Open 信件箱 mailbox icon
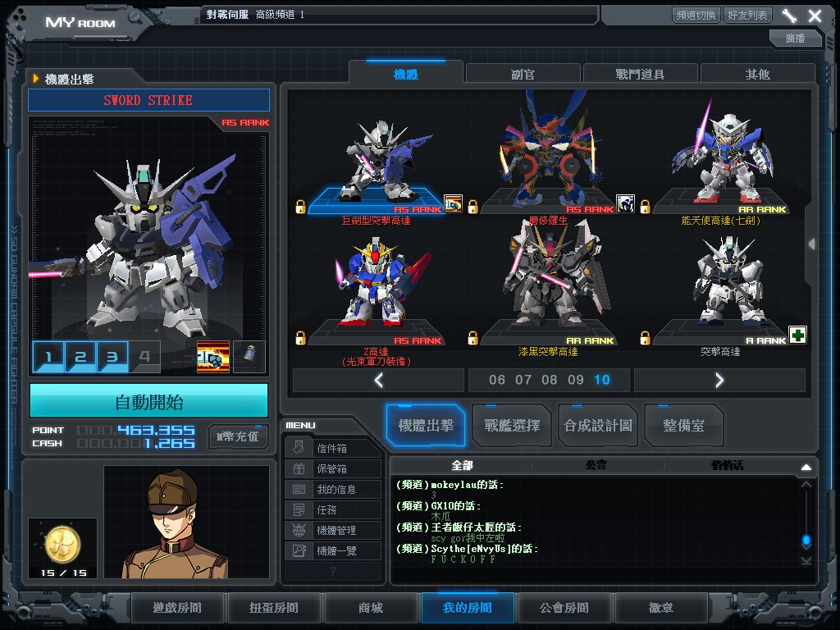This screenshot has width=840, height=630. 299,448
